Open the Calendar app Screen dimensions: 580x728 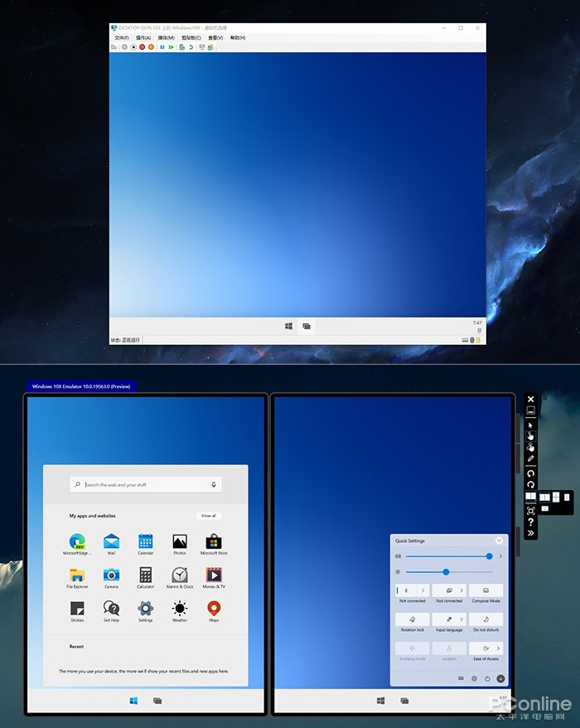point(145,544)
